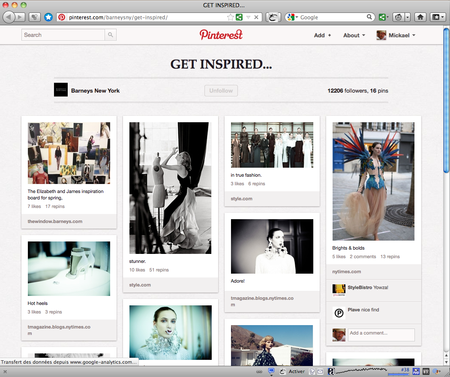This screenshot has width=450, height=377.
Task: Click the 17 repins text on Elizabeth pin
Action: click(x=55, y=206)
